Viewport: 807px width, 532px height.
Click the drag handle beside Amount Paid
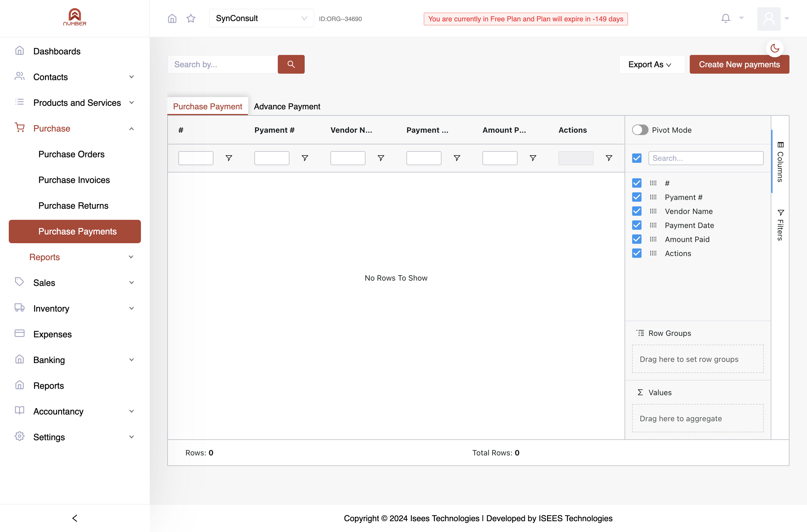pos(653,239)
